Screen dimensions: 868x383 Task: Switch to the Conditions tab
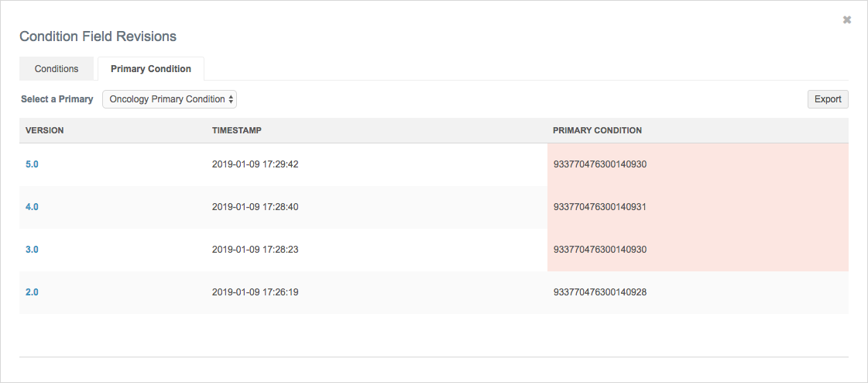coord(57,69)
